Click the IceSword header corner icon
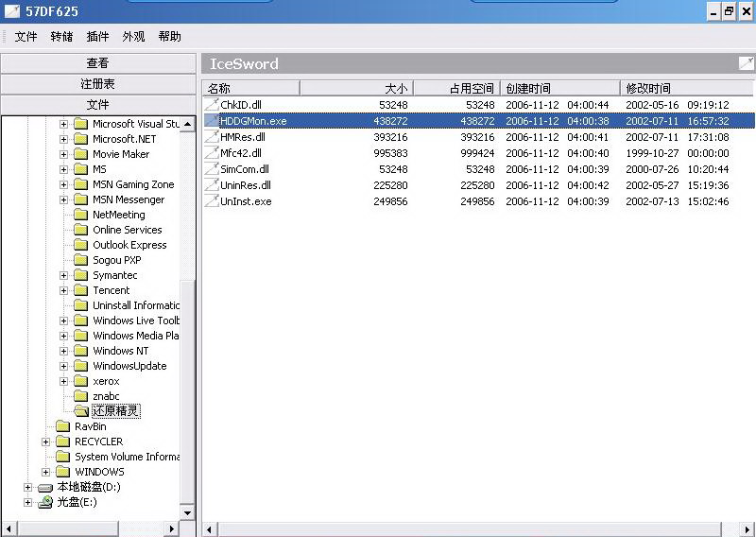 [x=746, y=63]
